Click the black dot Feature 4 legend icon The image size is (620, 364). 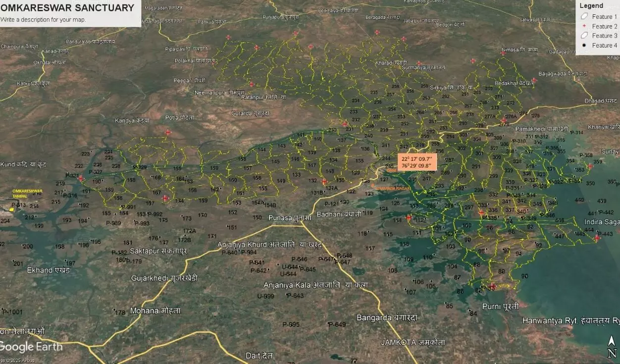(584, 45)
